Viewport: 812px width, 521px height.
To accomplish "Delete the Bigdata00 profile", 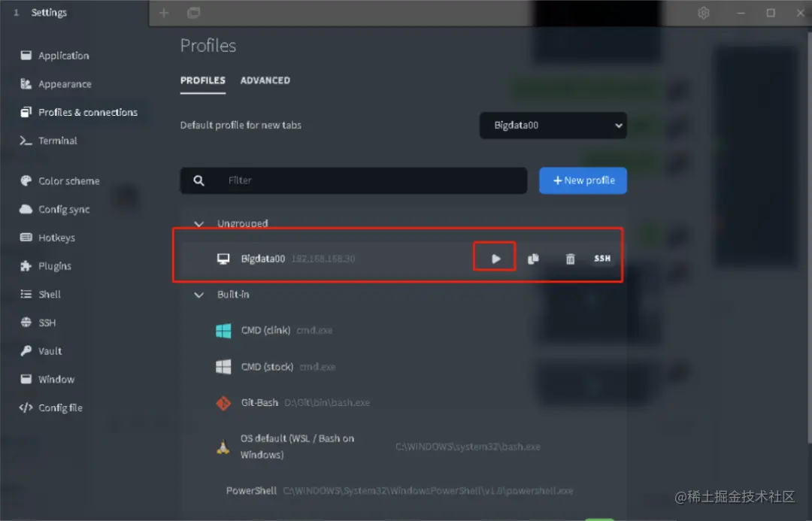I will pyautogui.click(x=570, y=259).
